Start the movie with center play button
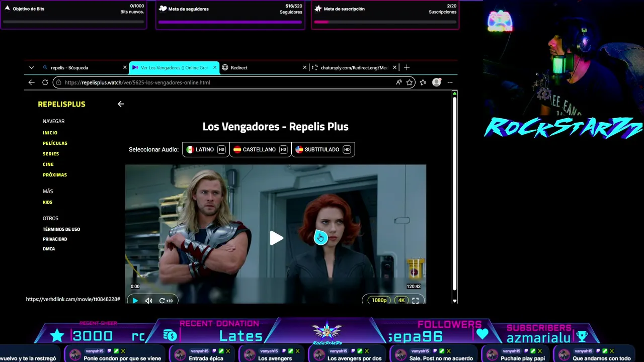Screen dimensions: 644x362 tap(276, 238)
